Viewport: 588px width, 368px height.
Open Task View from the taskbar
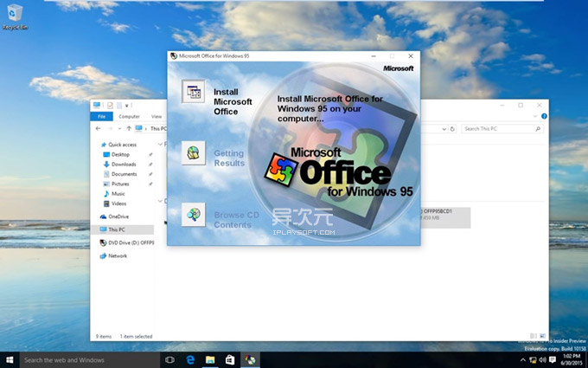pyautogui.click(x=169, y=359)
